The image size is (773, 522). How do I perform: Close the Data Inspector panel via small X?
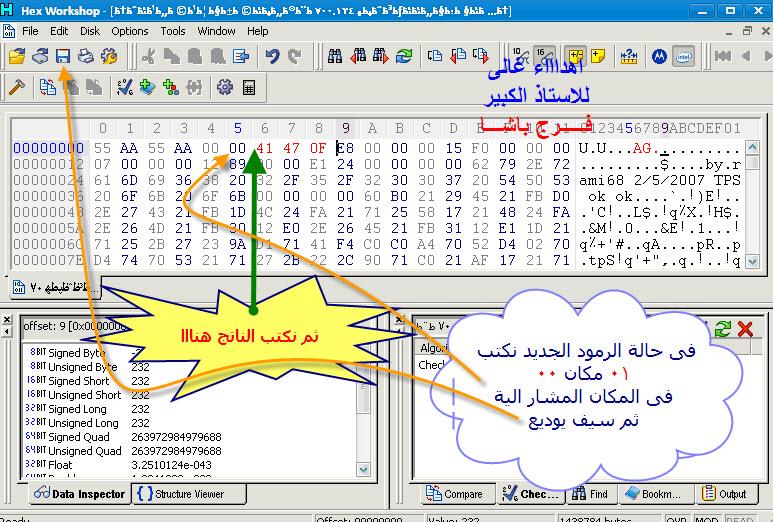coord(6,320)
